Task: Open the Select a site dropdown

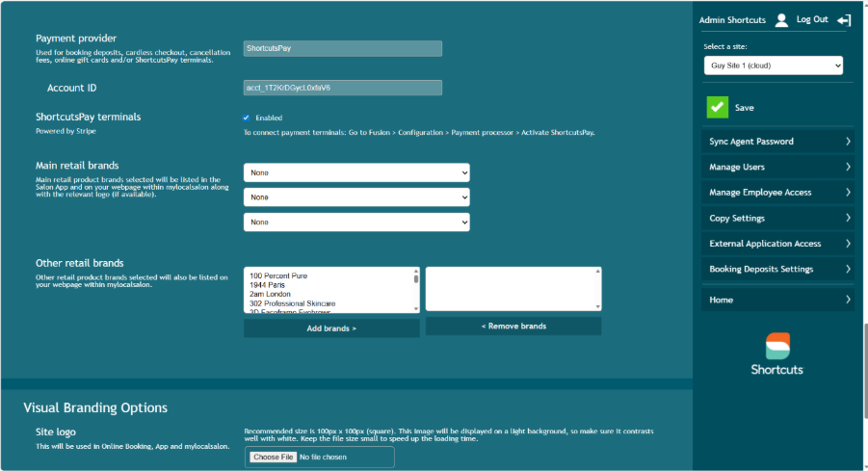Action: (x=774, y=65)
